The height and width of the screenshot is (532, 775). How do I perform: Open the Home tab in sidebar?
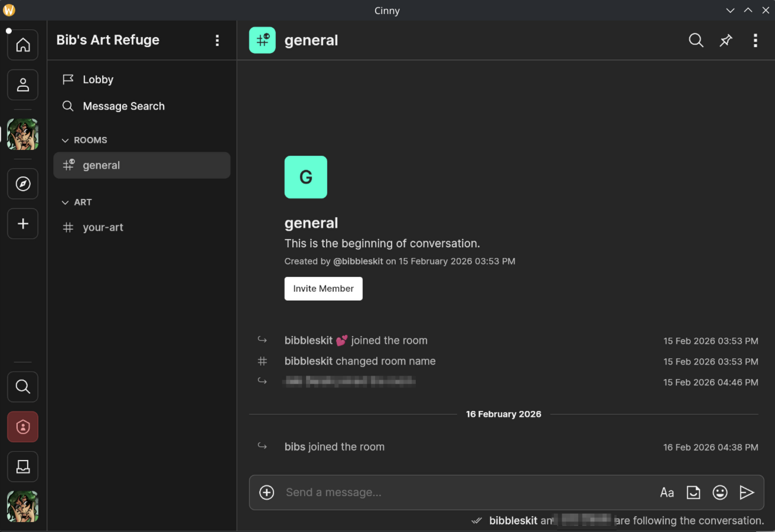point(23,45)
